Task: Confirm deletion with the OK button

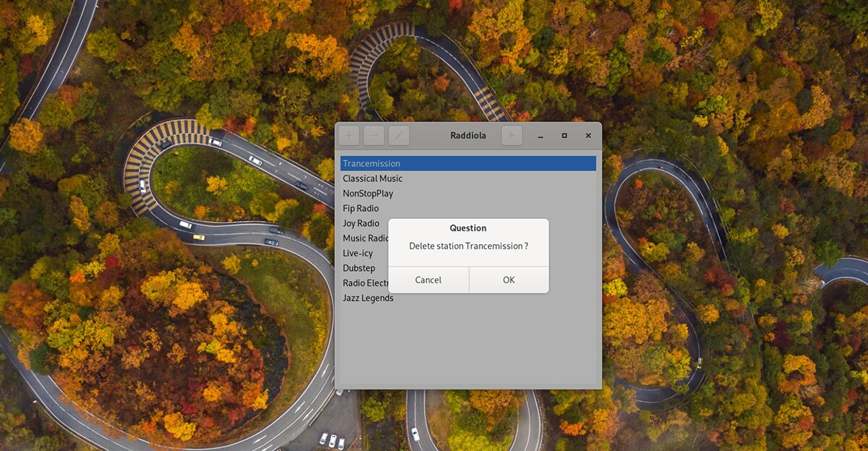Action: point(509,280)
